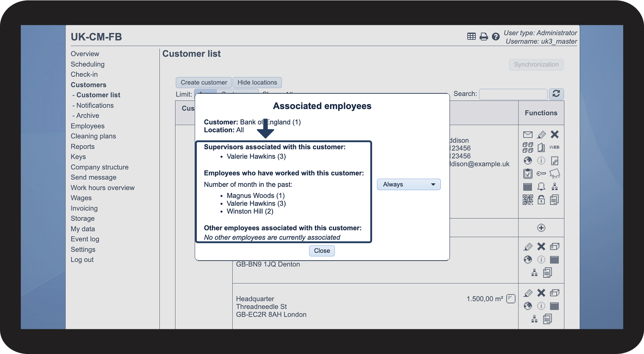Image resolution: width=644 pixels, height=354 pixels.
Task: Click the printer icon in the header
Action: [x=484, y=36]
